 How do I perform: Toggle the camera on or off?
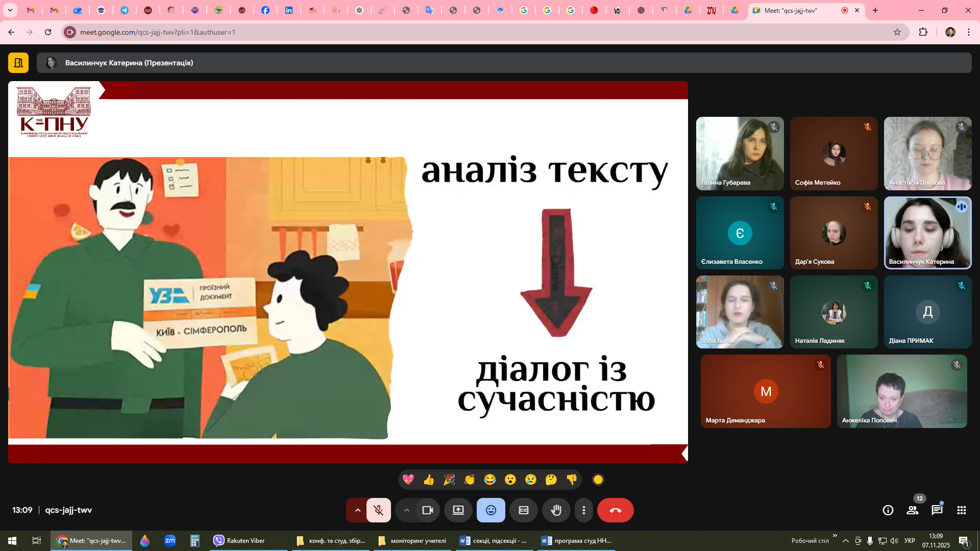click(427, 510)
